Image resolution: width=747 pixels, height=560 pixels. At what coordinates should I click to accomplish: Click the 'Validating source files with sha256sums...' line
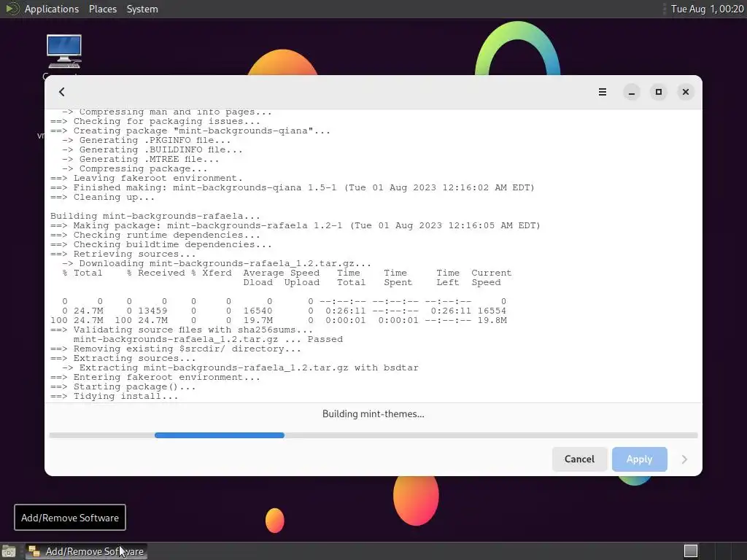tap(182, 330)
